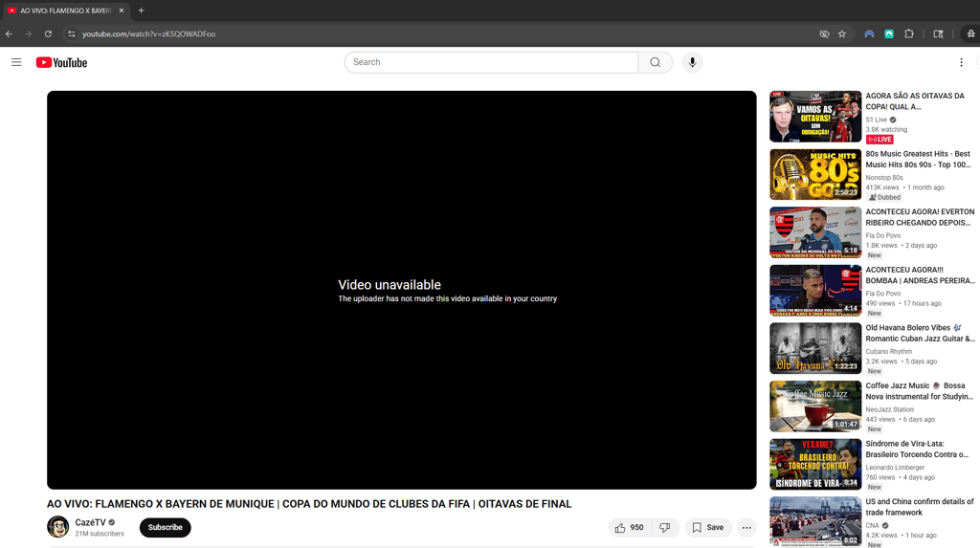View site information icon in address bar
This screenshot has height=548, width=980.
pos(71,33)
